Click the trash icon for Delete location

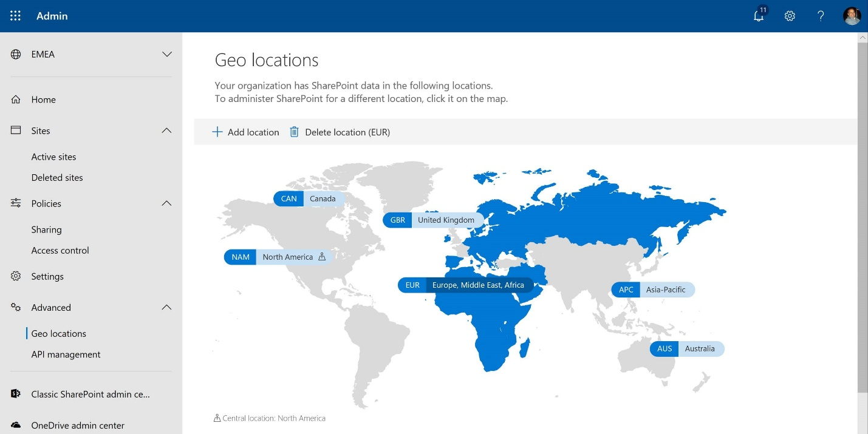point(294,131)
